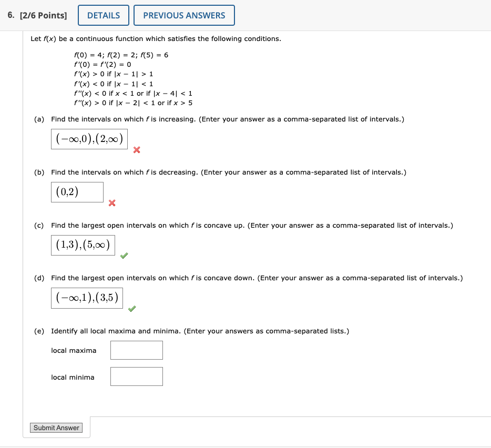Screen dimensions: 491x448
Task: Click the local minima input field
Action: tap(136, 376)
